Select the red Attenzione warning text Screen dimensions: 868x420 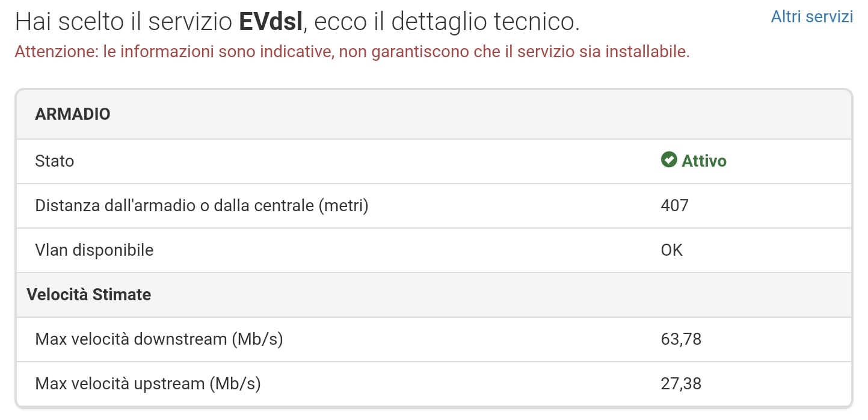352,52
